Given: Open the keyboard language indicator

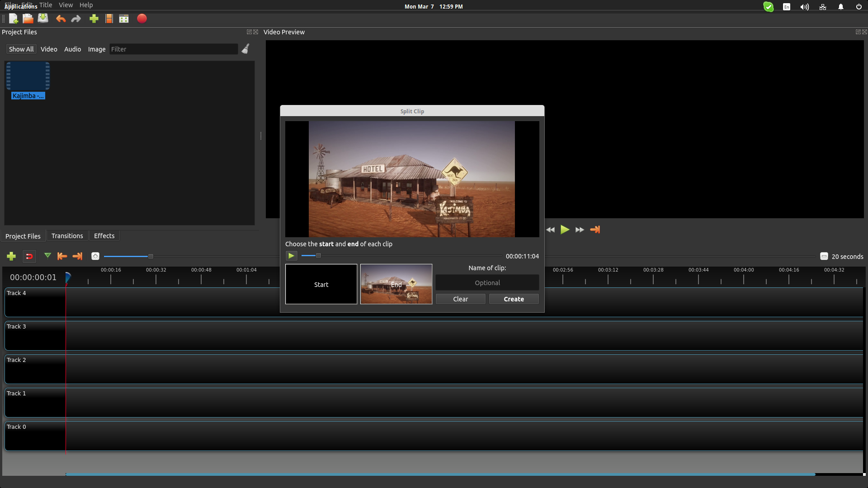Looking at the screenshot, I should pos(787,7).
